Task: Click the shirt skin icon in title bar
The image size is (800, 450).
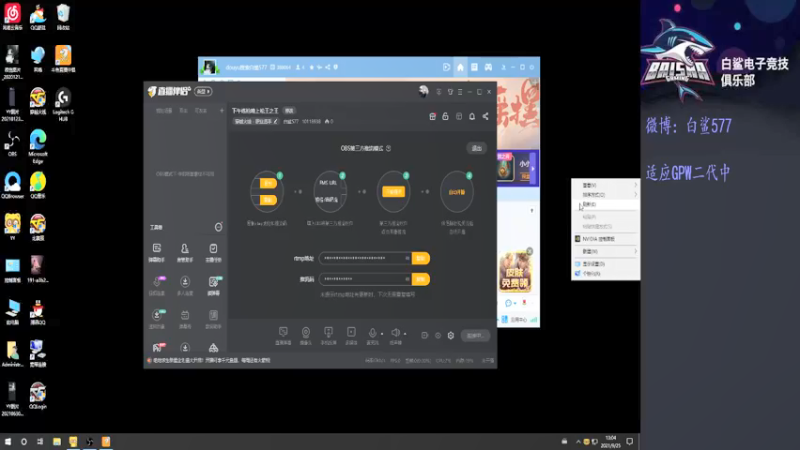Action: (x=450, y=92)
